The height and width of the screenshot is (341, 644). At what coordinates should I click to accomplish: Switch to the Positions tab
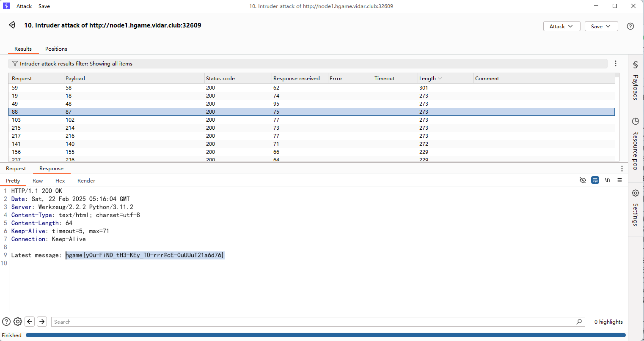click(56, 49)
